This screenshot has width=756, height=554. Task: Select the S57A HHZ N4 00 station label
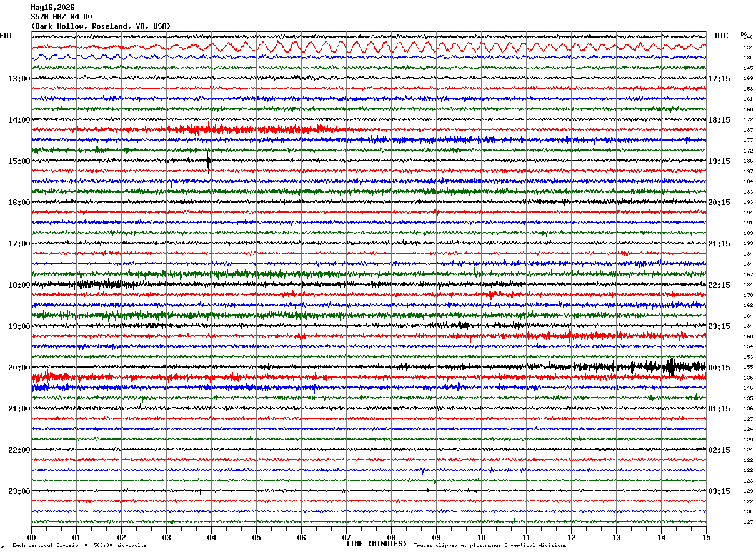point(61,17)
